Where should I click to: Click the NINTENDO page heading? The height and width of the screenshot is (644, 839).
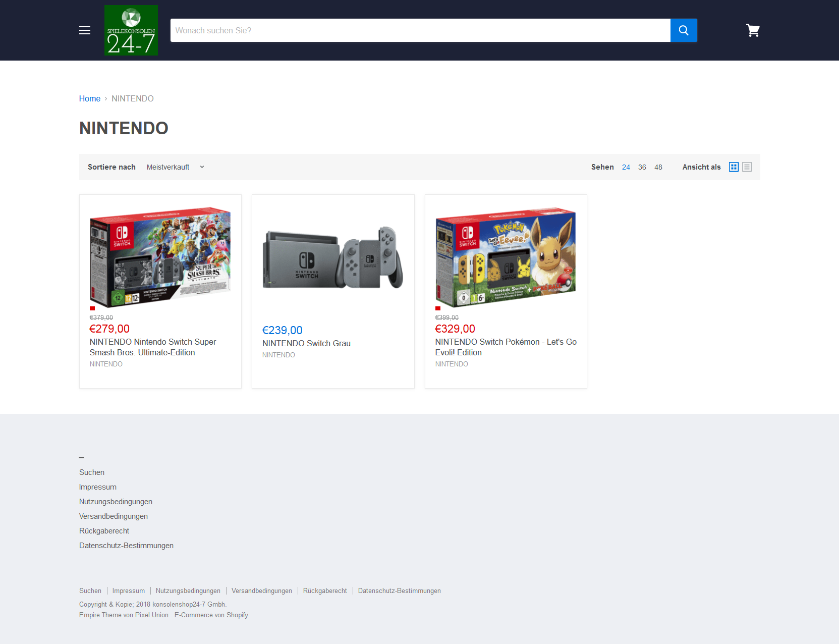tap(124, 128)
